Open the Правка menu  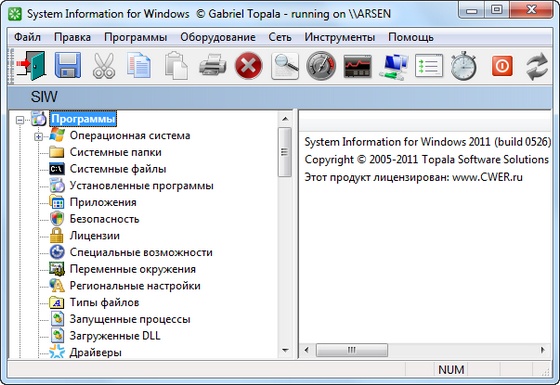(72, 37)
